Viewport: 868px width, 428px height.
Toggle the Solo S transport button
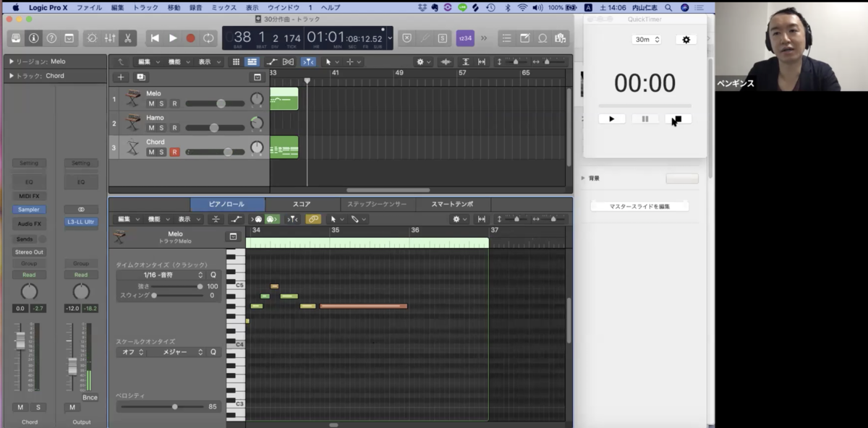tap(441, 38)
